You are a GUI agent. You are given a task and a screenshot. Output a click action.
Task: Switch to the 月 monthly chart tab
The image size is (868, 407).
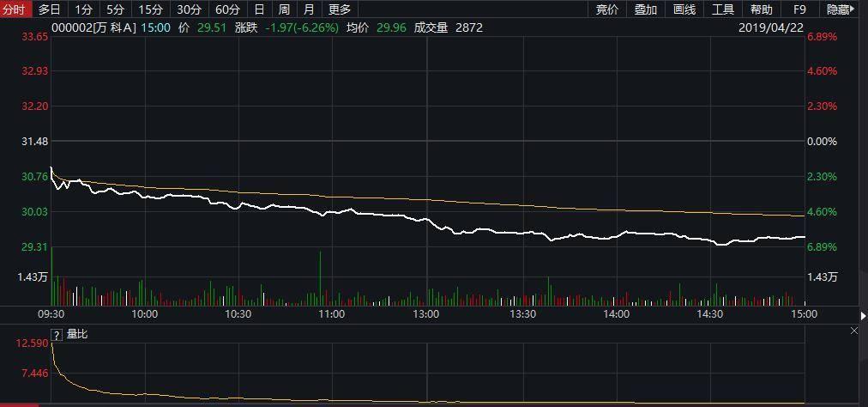click(x=309, y=9)
